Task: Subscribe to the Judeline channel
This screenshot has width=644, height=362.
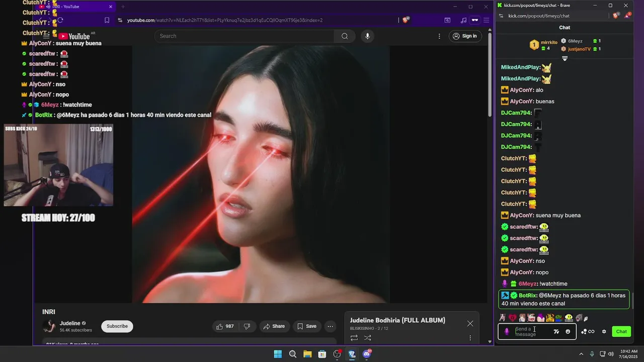Action: pyautogui.click(x=117, y=326)
